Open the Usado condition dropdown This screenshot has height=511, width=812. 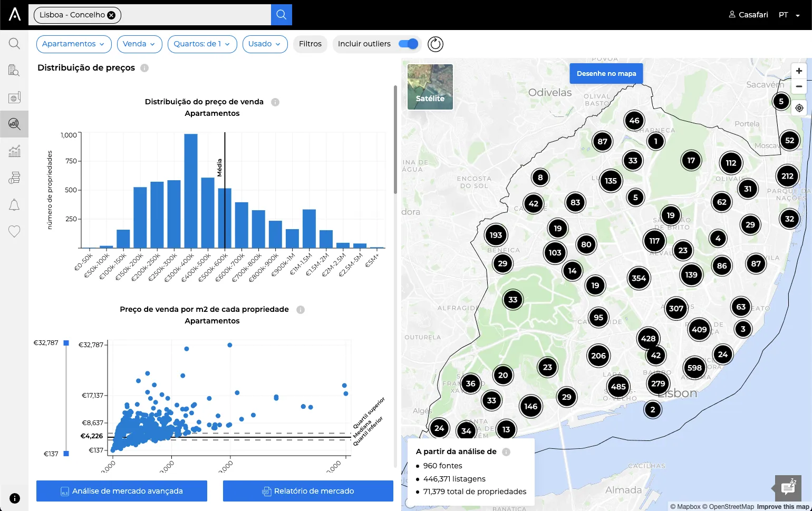(265, 44)
